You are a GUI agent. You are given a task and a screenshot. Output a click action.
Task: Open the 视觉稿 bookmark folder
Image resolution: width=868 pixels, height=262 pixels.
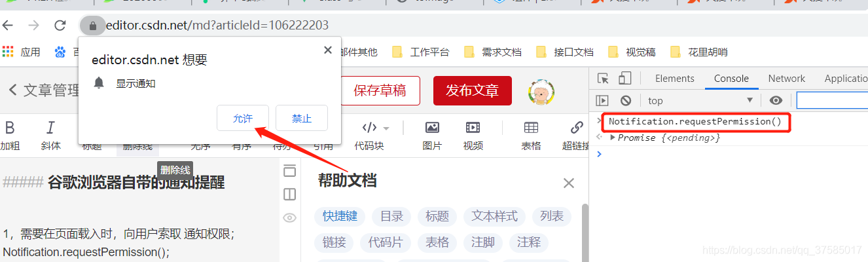(632, 52)
